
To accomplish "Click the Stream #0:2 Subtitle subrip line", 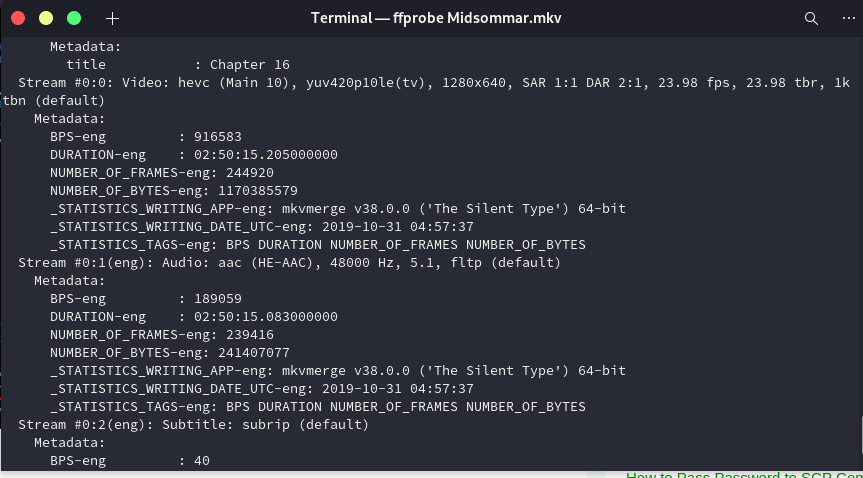I will pyautogui.click(x=193, y=425).
